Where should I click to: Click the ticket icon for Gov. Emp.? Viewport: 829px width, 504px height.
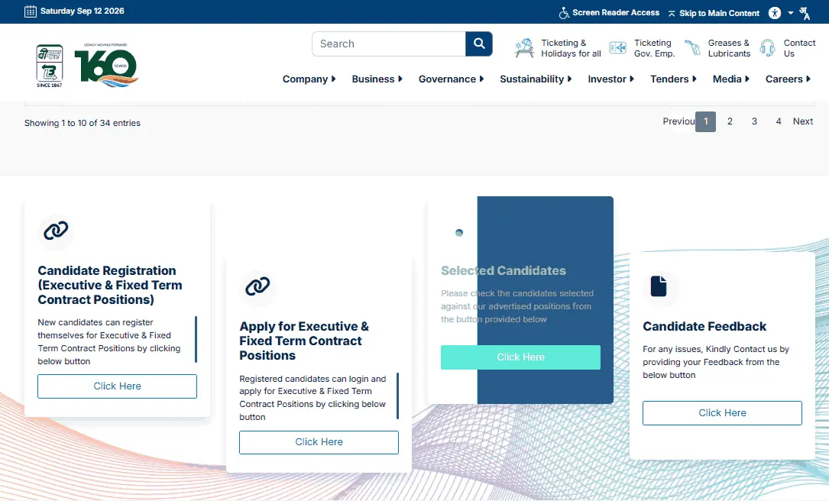point(617,48)
